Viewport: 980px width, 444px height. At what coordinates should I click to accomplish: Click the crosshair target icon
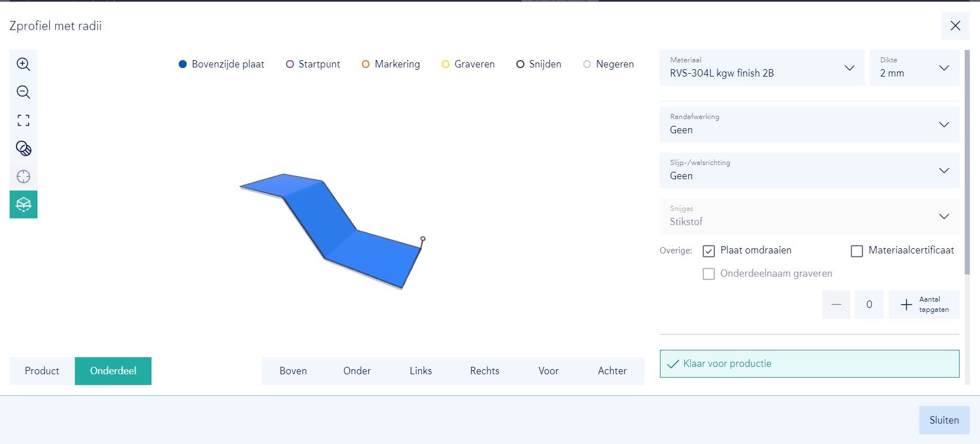click(x=23, y=176)
